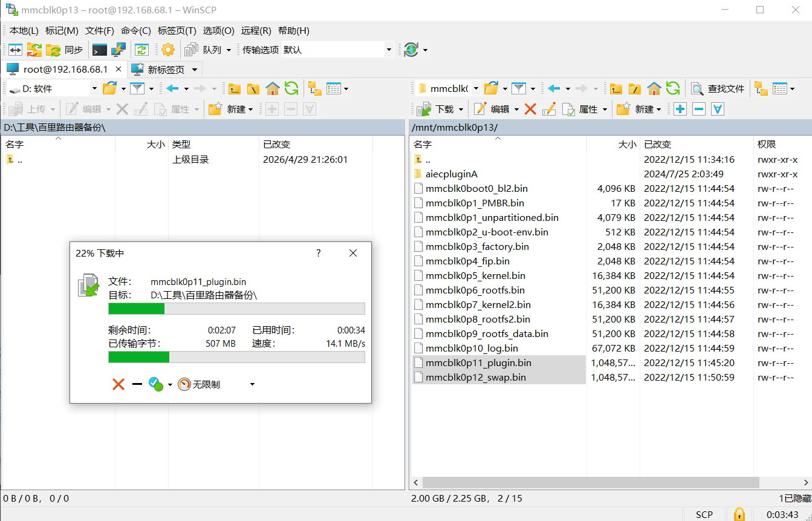Viewport: 812px width, 521px height.
Task: Cancel the download with the red X
Action: (119, 384)
